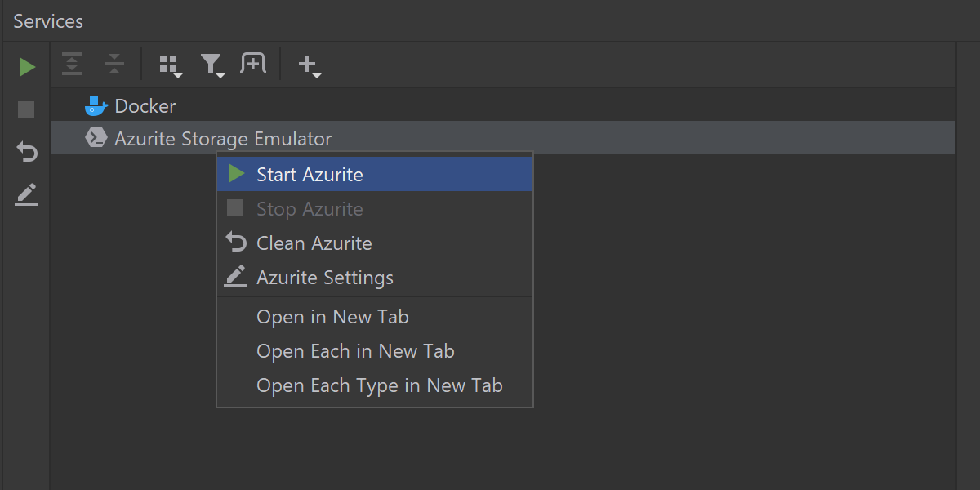Open the Group By dropdown in toolbar
Image resolution: width=980 pixels, height=490 pixels.
coord(170,65)
